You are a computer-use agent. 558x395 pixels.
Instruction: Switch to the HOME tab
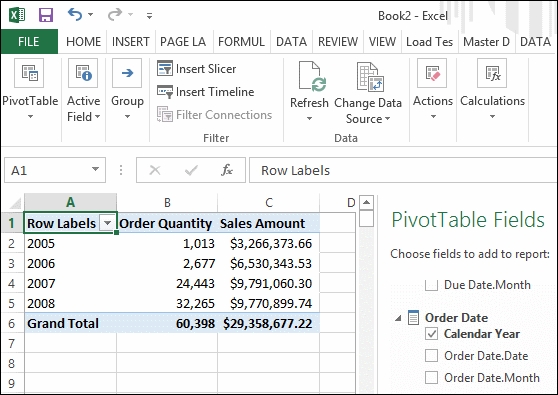[x=84, y=42]
